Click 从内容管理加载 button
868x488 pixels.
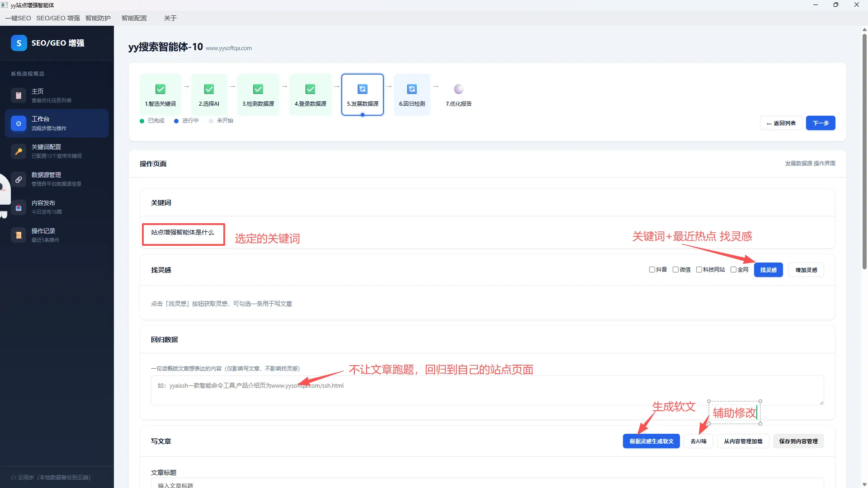[743, 441]
